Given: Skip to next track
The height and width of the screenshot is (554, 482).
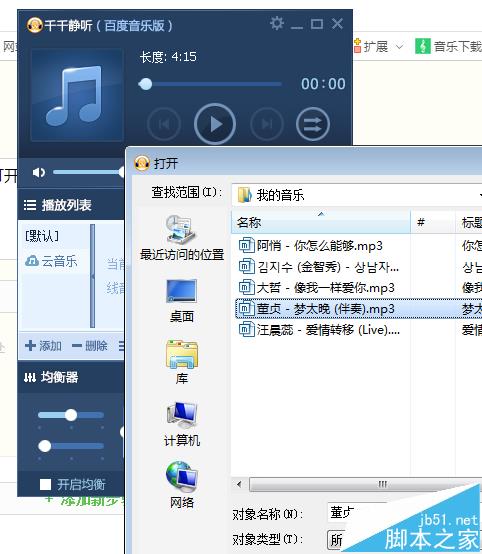Looking at the screenshot, I should (x=266, y=124).
